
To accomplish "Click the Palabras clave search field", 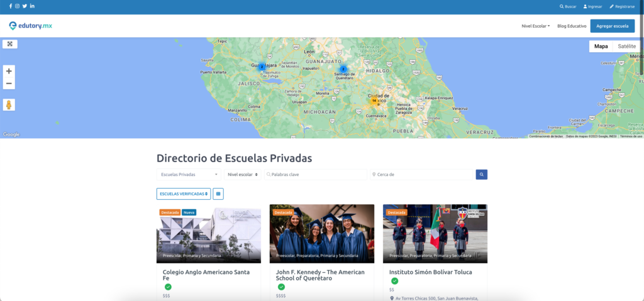I will (x=316, y=175).
